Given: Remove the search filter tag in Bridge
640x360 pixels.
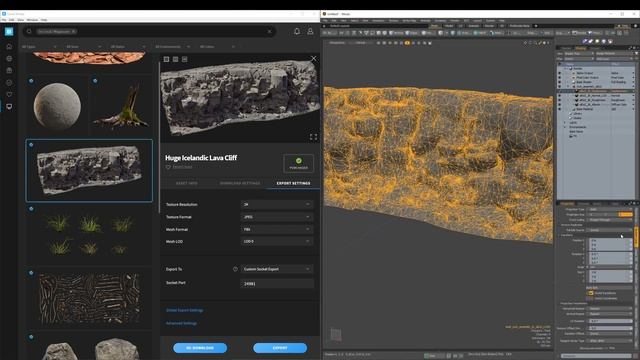Looking at the screenshot, I should (73, 31).
